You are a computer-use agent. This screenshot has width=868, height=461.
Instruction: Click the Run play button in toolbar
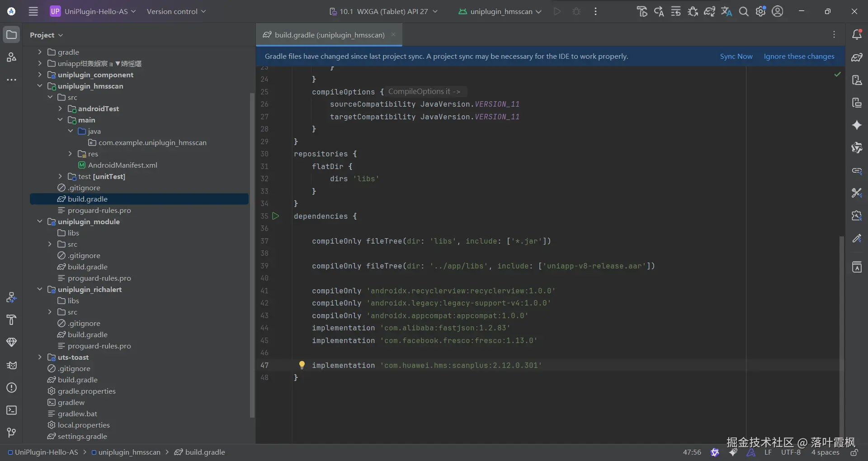pos(557,11)
